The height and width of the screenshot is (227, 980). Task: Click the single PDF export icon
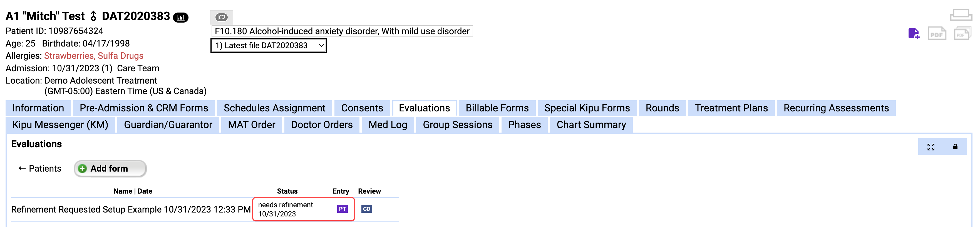point(937,33)
